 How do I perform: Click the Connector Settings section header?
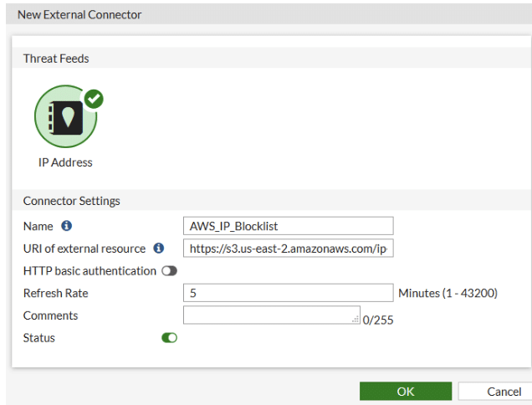71,201
